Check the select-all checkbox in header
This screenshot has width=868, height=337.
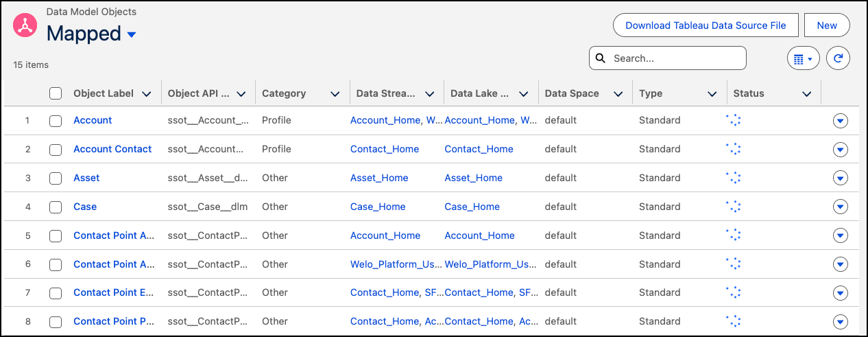click(x=56, y=94)
